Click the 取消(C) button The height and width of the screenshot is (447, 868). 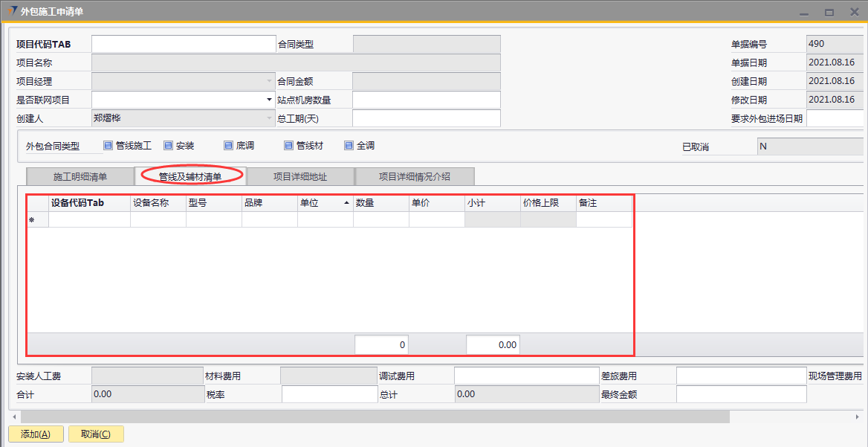point(96,434)
